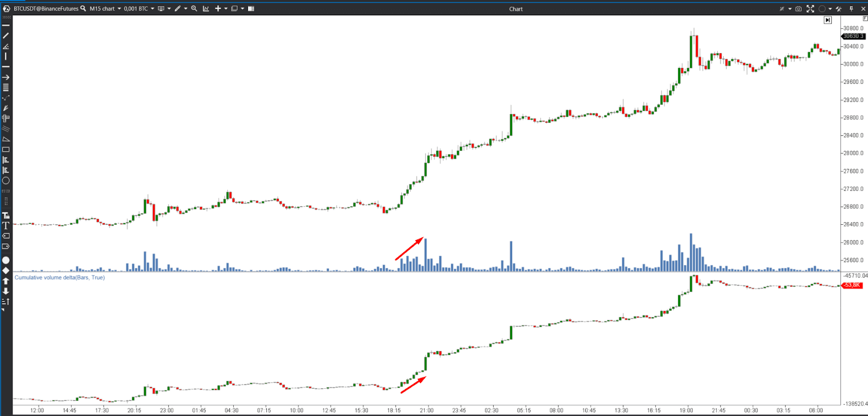This screenshot has width=868, height=416.
Task: Open chart settings wrench icon
Action: pyautogui.click(x=839, y=9)
